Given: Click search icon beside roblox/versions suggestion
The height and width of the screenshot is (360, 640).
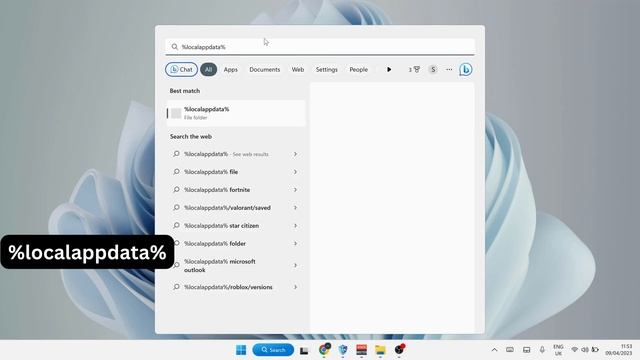Looking at the screenshot, I should click(x=176, y=287).
